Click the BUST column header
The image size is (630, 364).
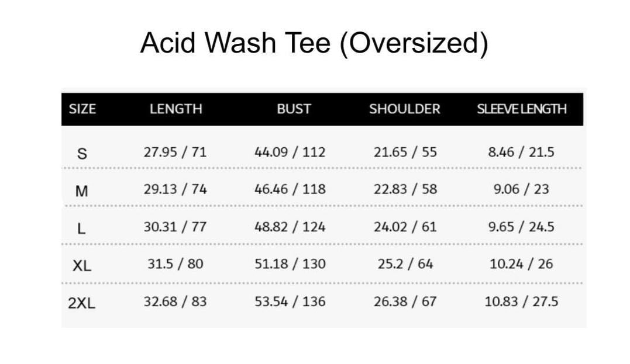[294, 109]
